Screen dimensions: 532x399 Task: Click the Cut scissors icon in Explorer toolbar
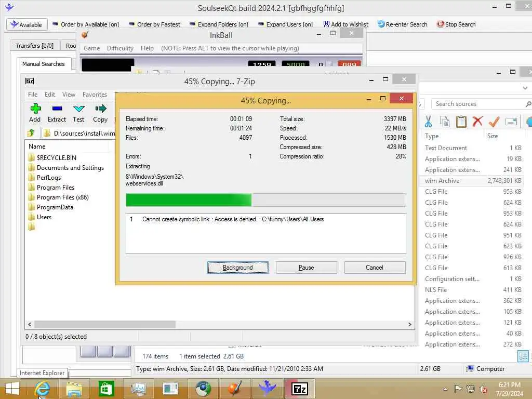428,122
